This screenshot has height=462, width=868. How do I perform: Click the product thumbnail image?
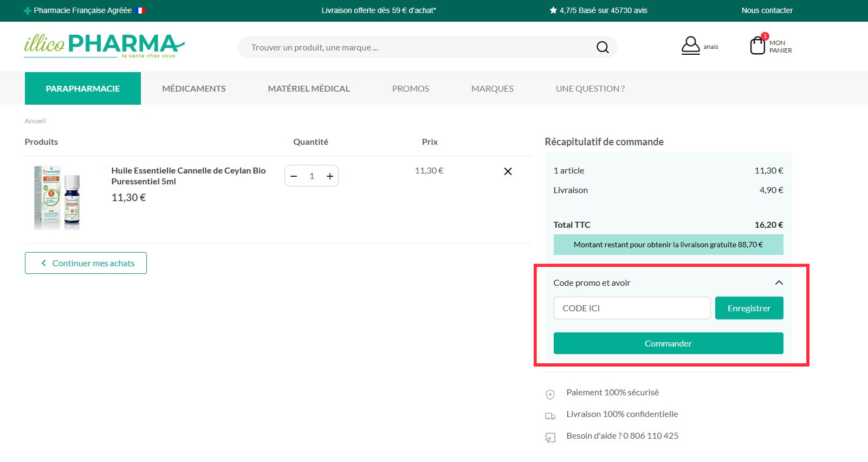point(57,198)
